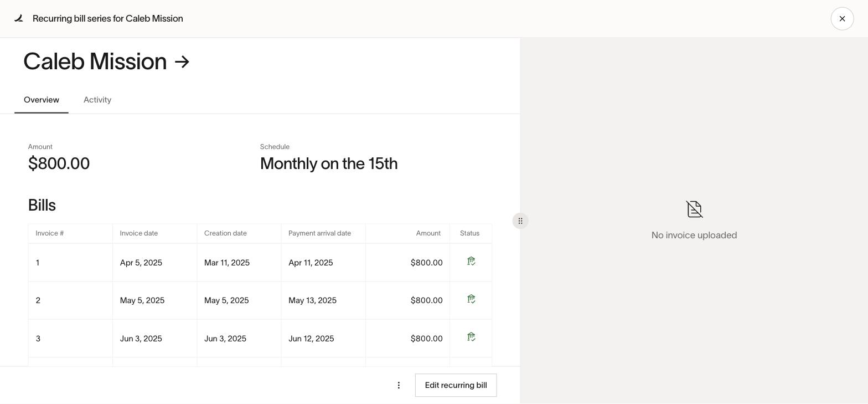Open bill row arriving May 13, 2025
This screenshot has height=404, width=868.
click(260, 300)
